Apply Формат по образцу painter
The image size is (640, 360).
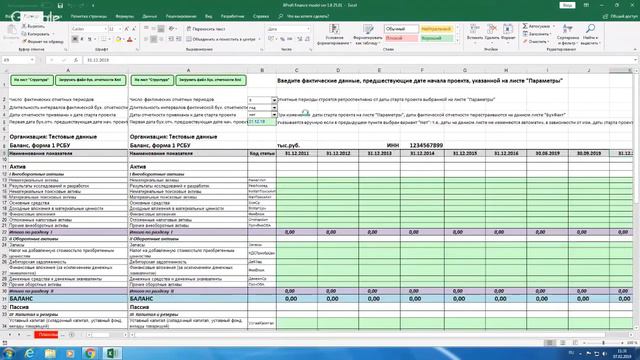pyautogui.click(x=42, y=41)
